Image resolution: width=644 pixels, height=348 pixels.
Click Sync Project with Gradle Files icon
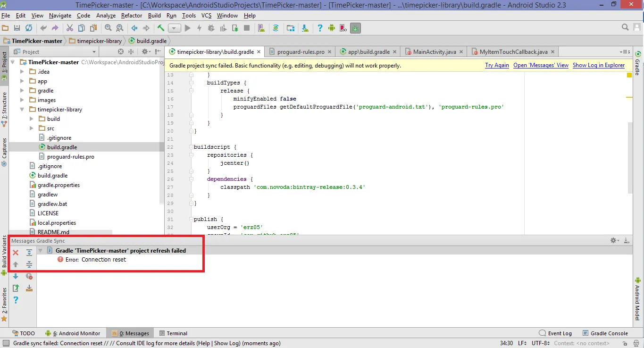(x=276, y=28)
